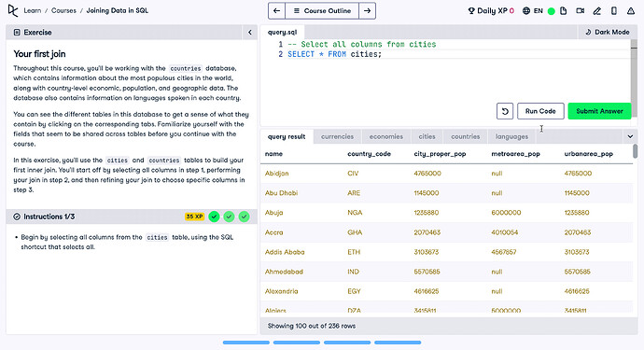Go to previous exercise arrow

tap(277, 10)
